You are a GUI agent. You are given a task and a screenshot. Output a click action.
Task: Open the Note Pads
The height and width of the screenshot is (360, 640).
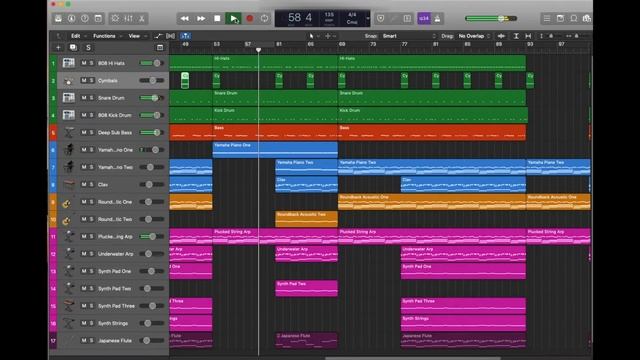pos(560,18)
